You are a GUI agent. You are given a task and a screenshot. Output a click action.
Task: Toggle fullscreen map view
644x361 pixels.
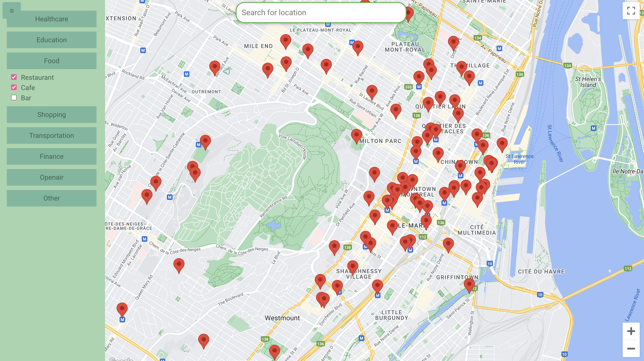click(631, 10)
